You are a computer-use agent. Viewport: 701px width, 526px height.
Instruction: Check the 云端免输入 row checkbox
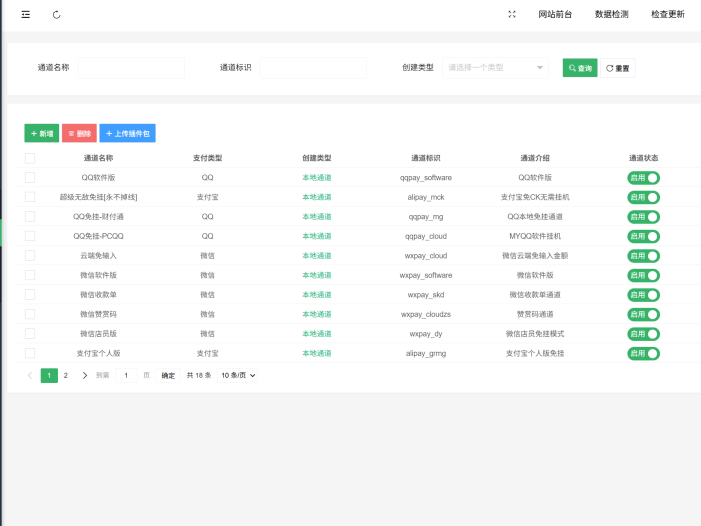pos(30,256)
